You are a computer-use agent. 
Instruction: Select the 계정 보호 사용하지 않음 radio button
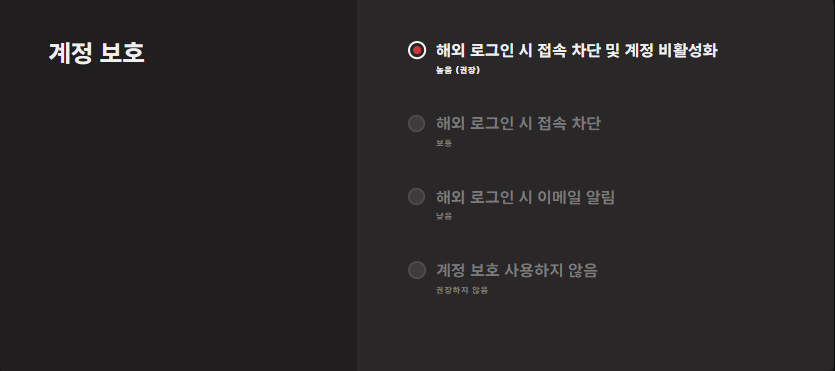pyautogui.click(x=416, y=270)
